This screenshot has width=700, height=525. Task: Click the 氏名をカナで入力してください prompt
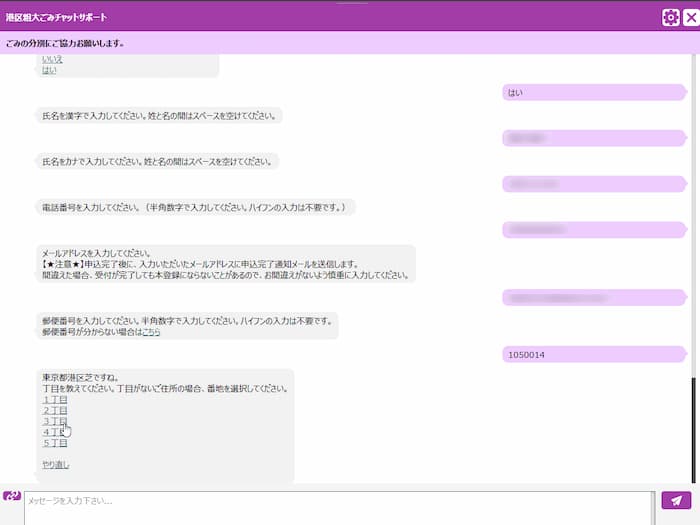(x=157, y=161)
